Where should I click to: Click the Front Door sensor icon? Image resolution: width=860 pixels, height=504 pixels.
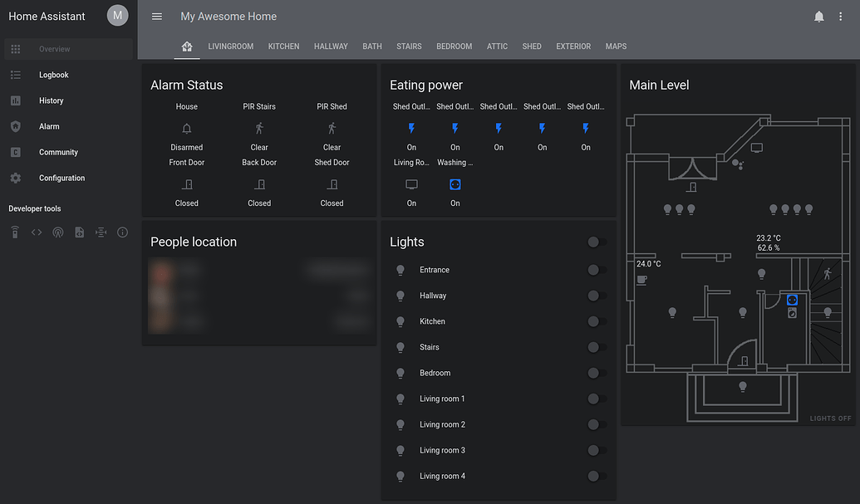pos(187,184)
